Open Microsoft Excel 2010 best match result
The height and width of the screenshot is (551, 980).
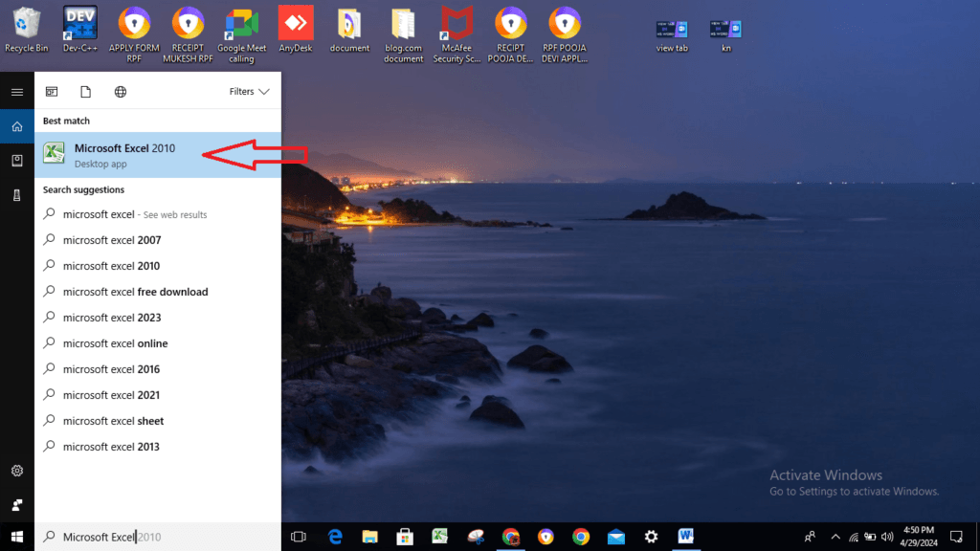point(124,155)
